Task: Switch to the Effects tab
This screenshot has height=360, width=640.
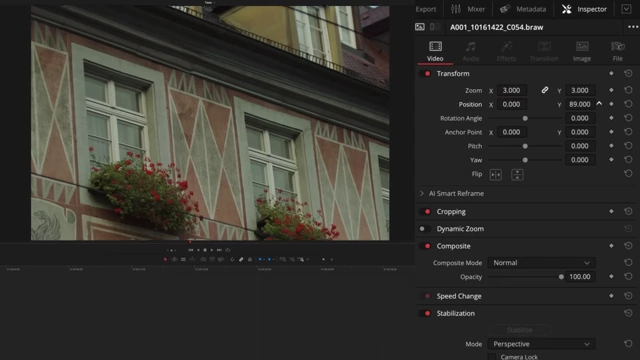Action: [506, 51]
